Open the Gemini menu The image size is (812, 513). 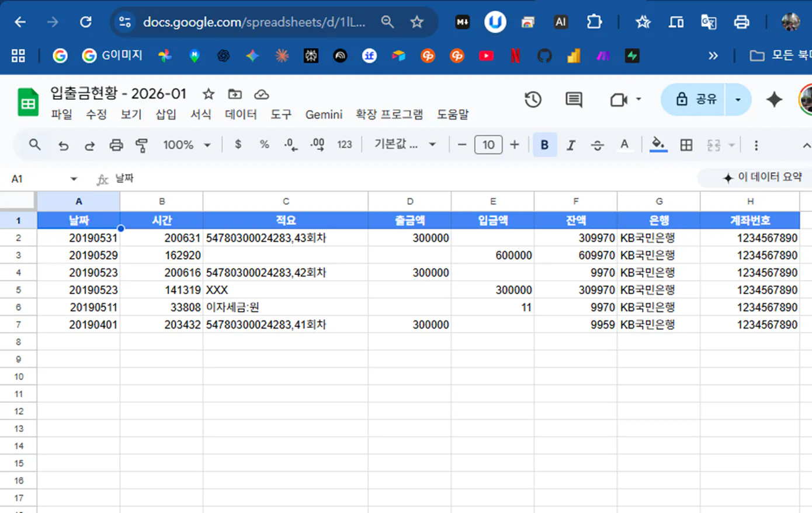(324, 114)
